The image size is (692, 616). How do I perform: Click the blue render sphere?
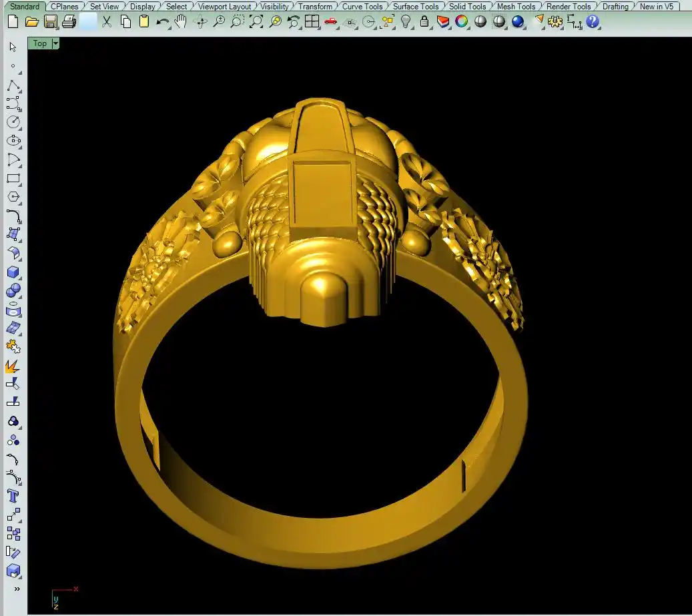coord(518,21)
